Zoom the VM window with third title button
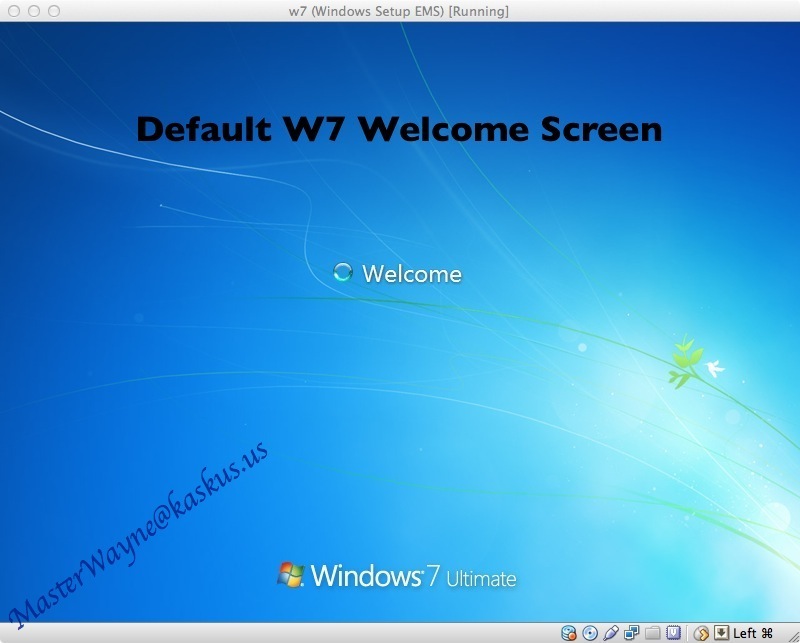This screenshot has height=643, width=800. click(x=53, y=11)
